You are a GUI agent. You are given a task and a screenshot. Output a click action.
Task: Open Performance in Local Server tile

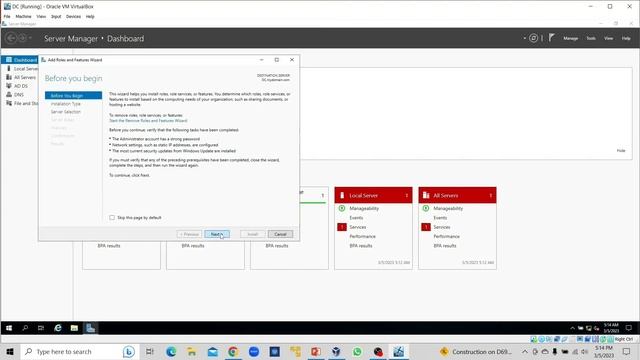coord(362,236)
